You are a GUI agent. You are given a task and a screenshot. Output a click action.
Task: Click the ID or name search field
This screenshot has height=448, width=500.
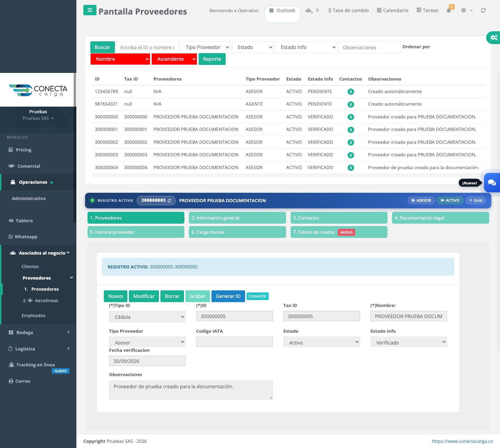[x=147, y=47]
